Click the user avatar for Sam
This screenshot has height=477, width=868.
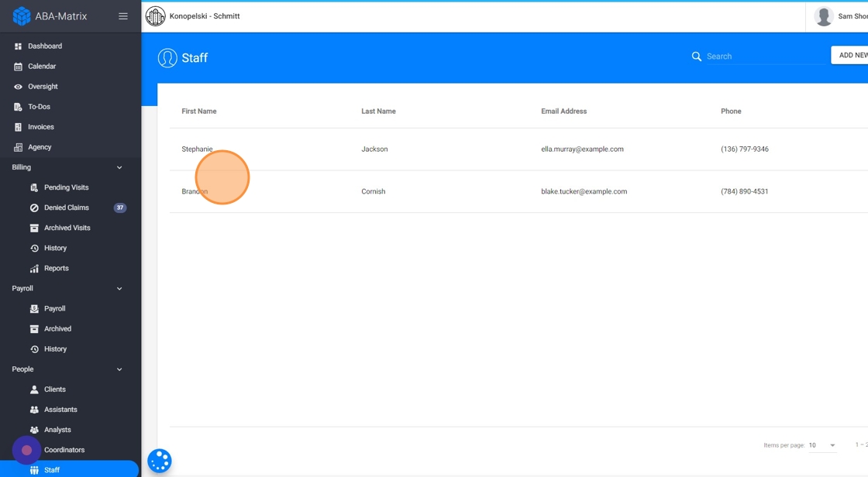coord(824,16)
